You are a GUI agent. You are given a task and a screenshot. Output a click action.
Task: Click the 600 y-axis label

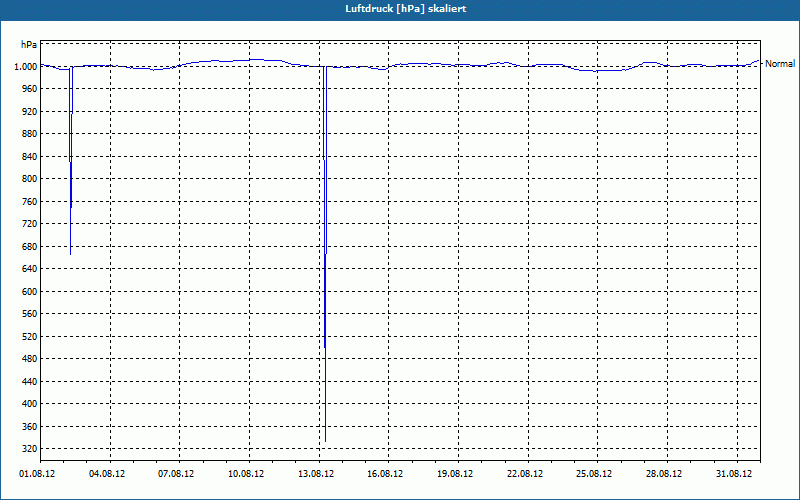coord(29,291)
